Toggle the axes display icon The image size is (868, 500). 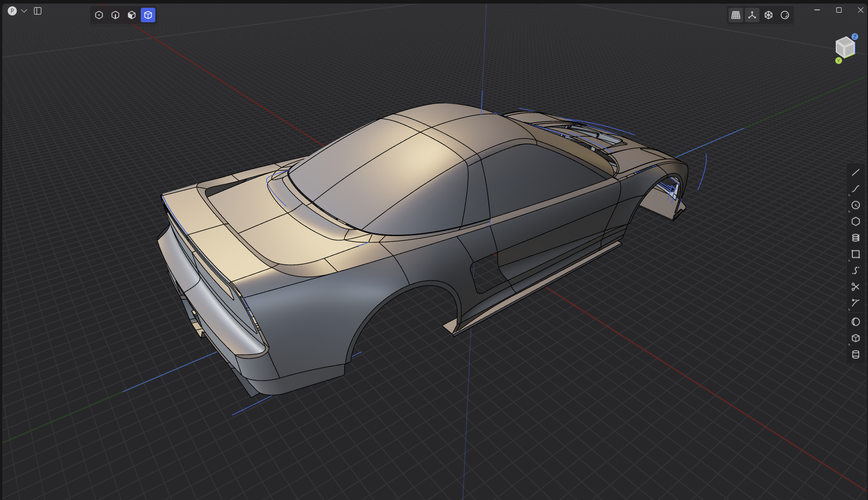click(x=752, y=15)
